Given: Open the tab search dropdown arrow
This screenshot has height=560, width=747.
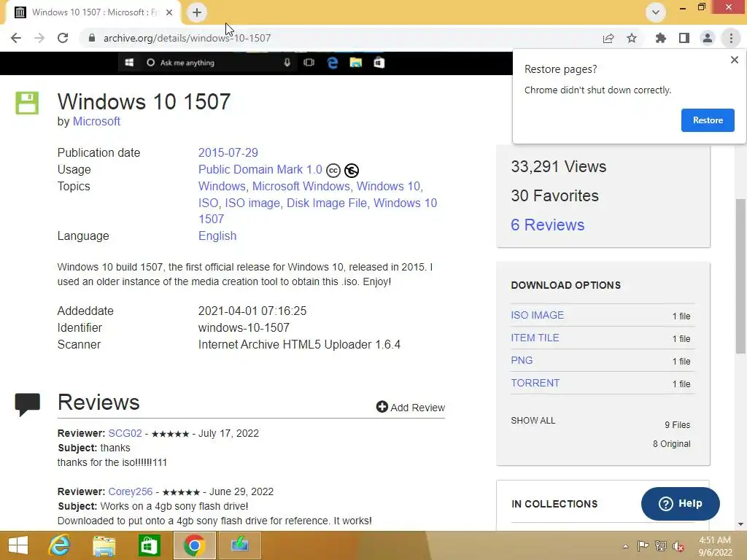Looking at the screenshot, I should [656, 12].
